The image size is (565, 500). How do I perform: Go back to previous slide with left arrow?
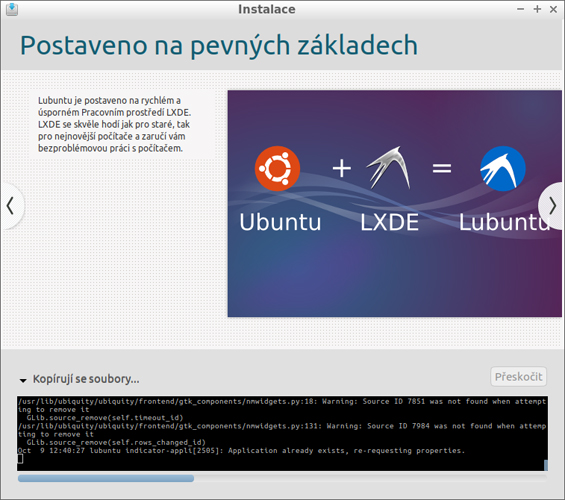tap(11, 206)
